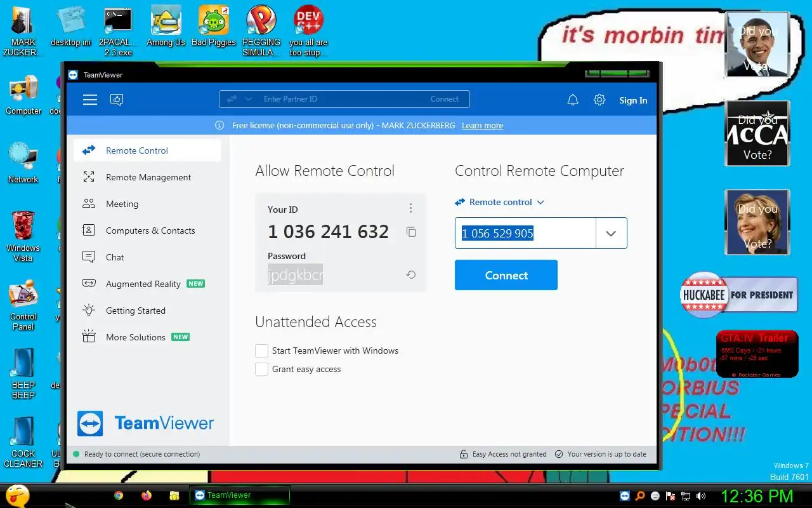Open the 2PACAL 2.3.exe desktop icon
Image resolution: width=812 pixels, height=508 pixels.
point(118,31)
